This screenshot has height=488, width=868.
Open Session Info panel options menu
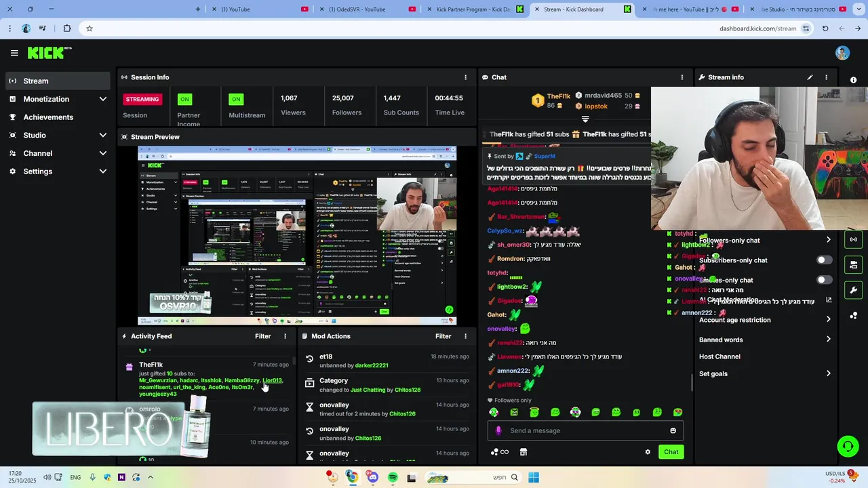tap(465, 77)
